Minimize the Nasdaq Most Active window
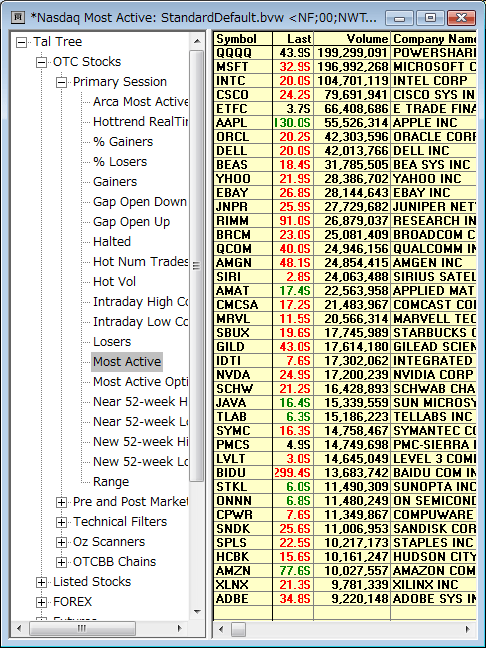 click(400, 18)
